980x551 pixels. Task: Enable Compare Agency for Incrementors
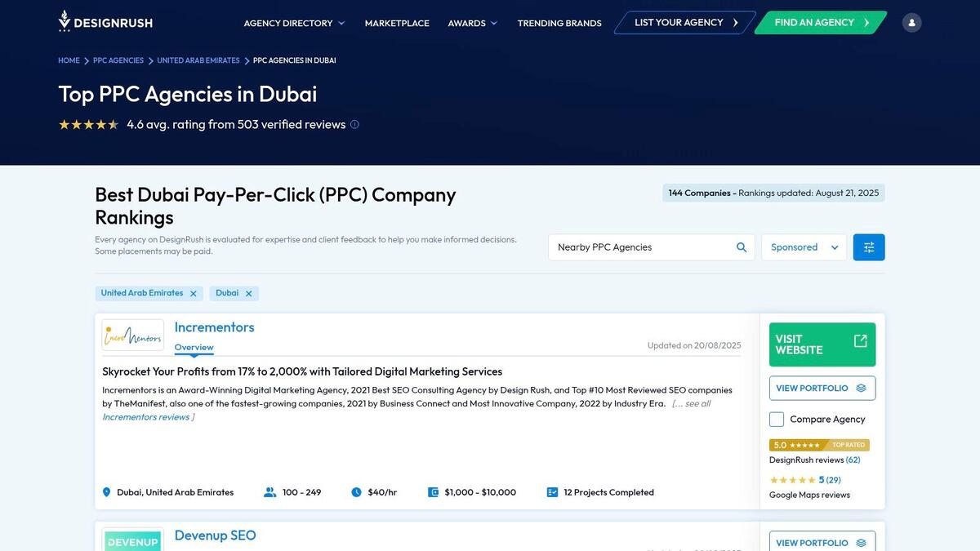[x=776, y=419]
